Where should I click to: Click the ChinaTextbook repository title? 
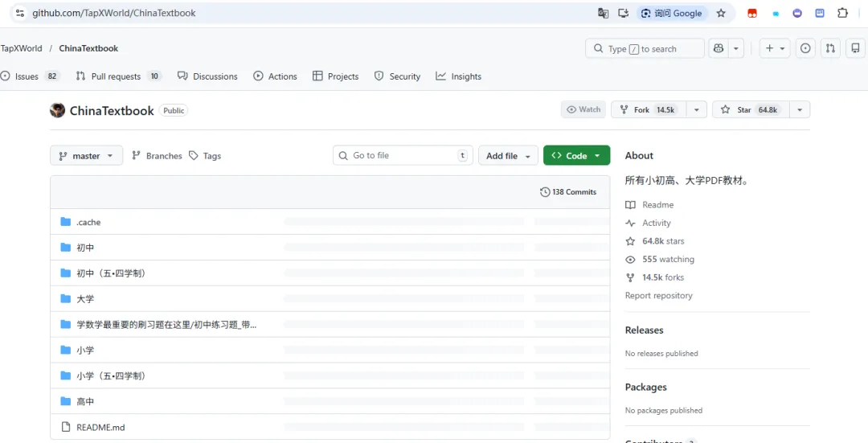112,111
